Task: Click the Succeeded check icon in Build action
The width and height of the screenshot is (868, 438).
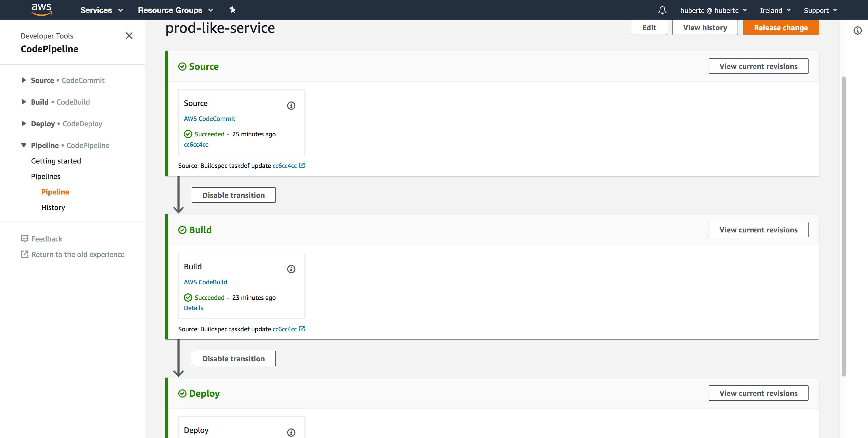Action: point(188,298)
